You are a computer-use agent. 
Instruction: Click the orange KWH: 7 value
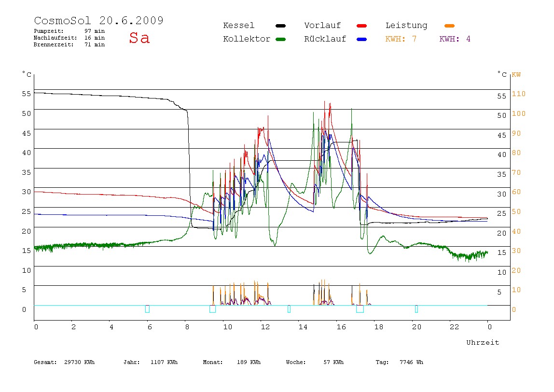tap(401, 39)
